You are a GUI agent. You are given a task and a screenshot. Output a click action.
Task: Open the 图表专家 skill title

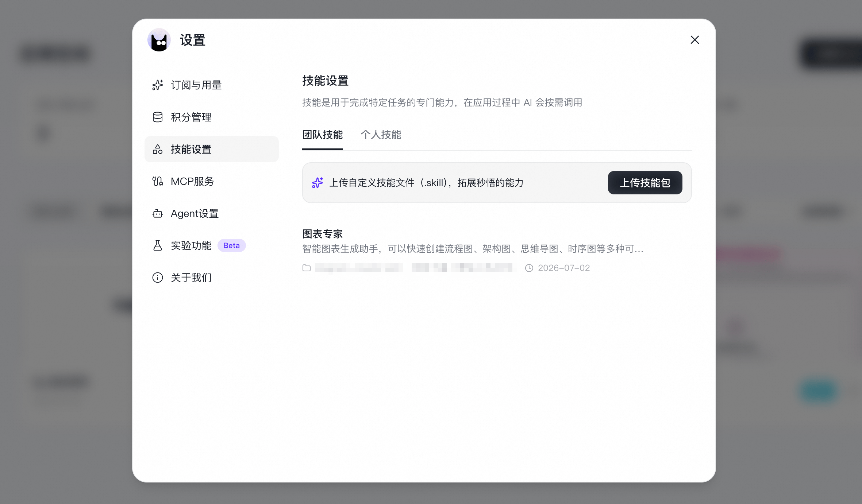click(x=323, y=234)
